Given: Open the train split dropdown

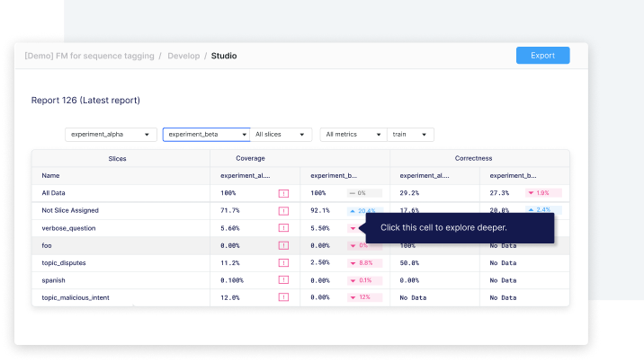Looking at the screenshot, I should click(x=411, y=134).
